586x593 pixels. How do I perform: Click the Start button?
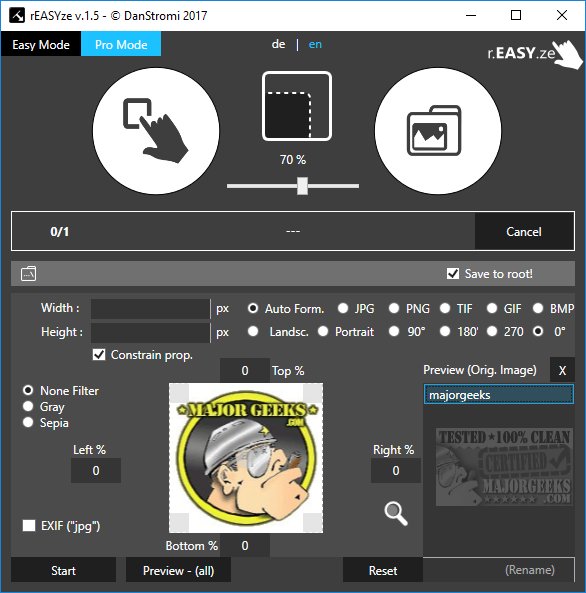pos(63,570)
